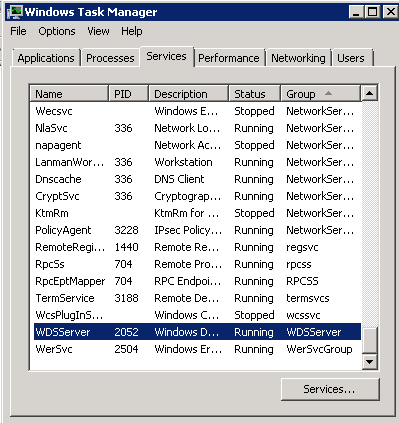399x423 pixels.
Task: Go to the Networking tab
Action: 298,58
